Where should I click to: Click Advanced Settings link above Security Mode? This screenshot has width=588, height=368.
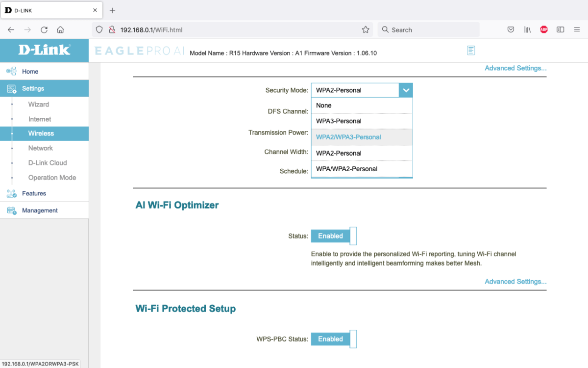coord(515,68)
